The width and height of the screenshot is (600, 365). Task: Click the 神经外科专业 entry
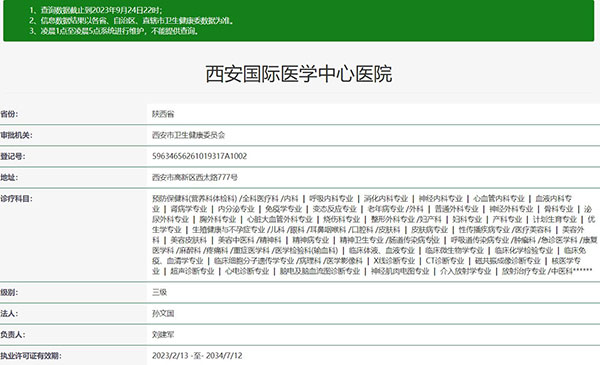(511, 209)
